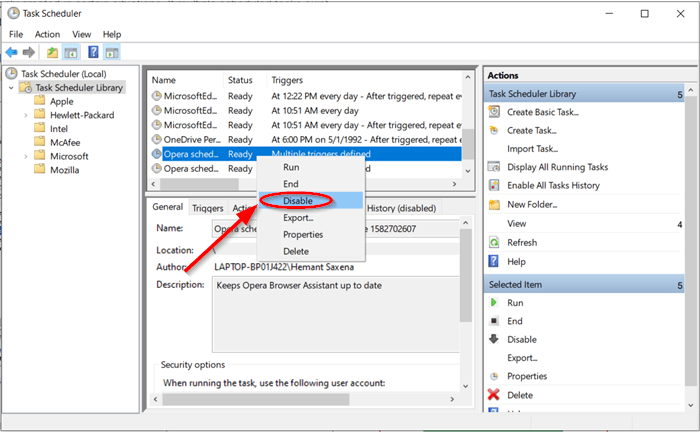The height and width of the screenshot is (432, 700).
Task: Collapse the Task Scheduler Library actions section
Action: coord(679,94)
